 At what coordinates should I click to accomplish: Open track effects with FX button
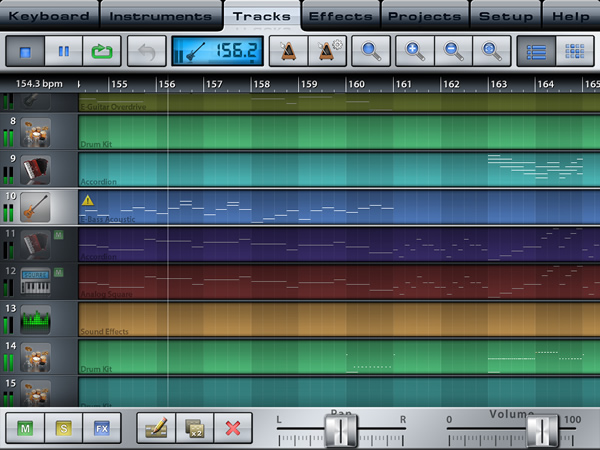pyautogui.click(x=102, y=428)
